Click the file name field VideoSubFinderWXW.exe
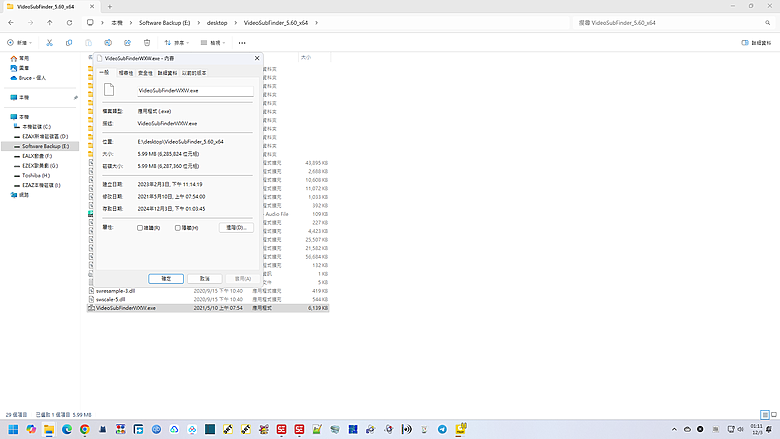 click(195, 91)
